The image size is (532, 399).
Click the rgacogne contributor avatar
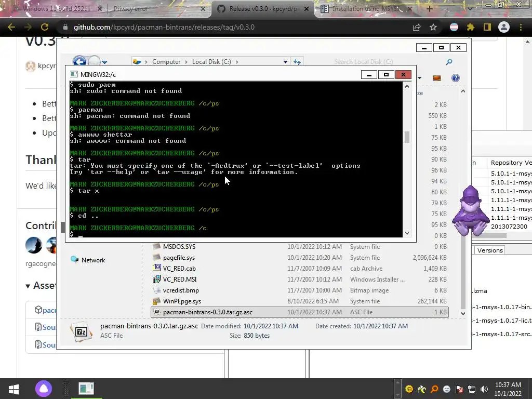pyautogui.click(x=34, y=245)
